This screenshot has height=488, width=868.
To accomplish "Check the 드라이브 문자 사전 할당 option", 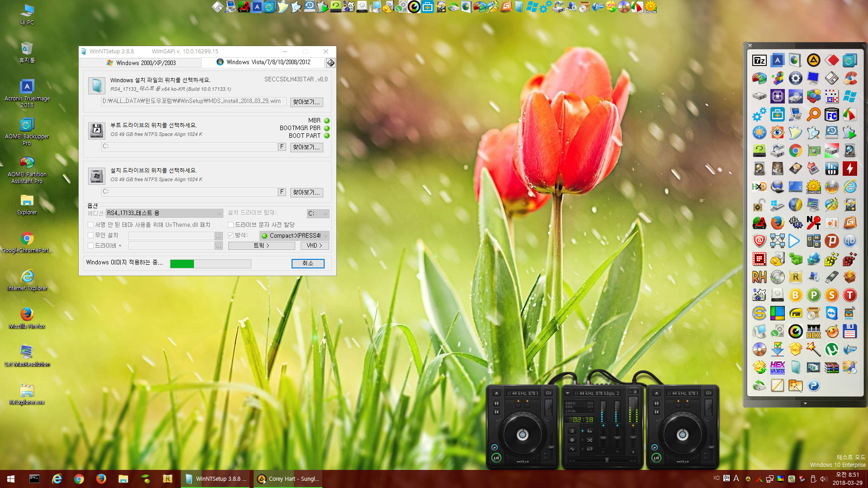I will (x=231, y=225).
